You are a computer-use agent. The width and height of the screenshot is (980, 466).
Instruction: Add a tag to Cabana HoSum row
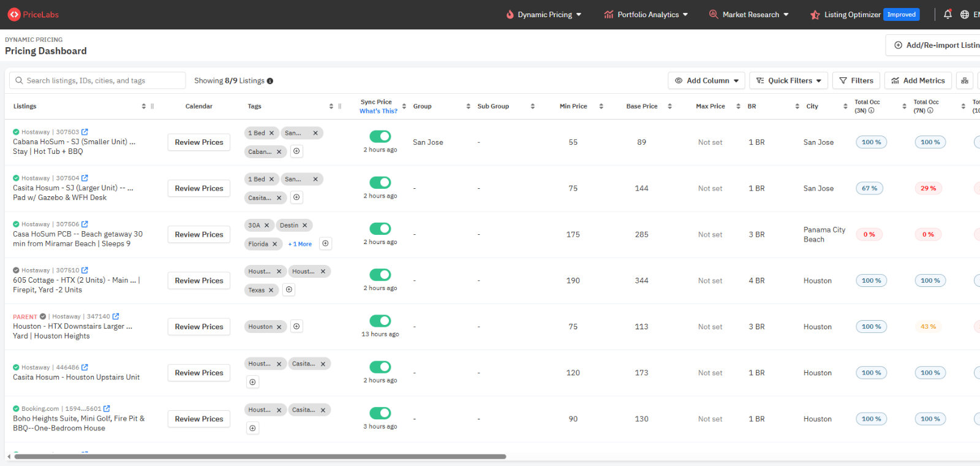(x=296, y=151)
